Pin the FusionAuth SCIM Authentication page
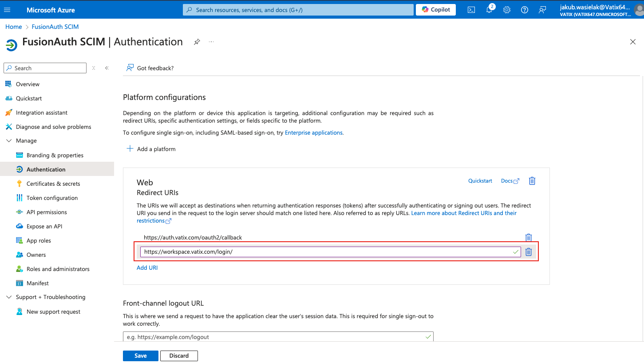 [197, 42]
